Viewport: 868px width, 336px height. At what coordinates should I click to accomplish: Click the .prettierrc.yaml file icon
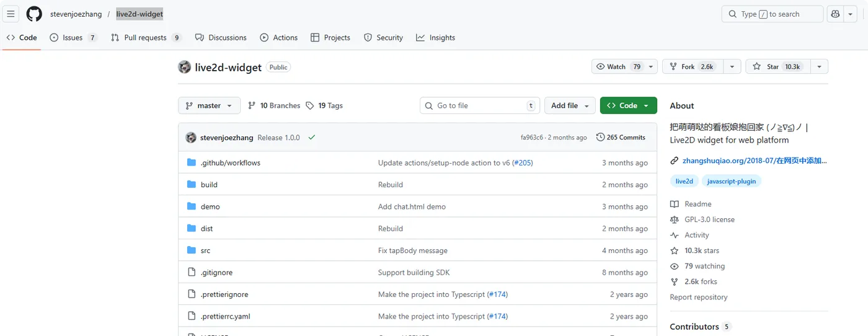click(x=191, y=316)
